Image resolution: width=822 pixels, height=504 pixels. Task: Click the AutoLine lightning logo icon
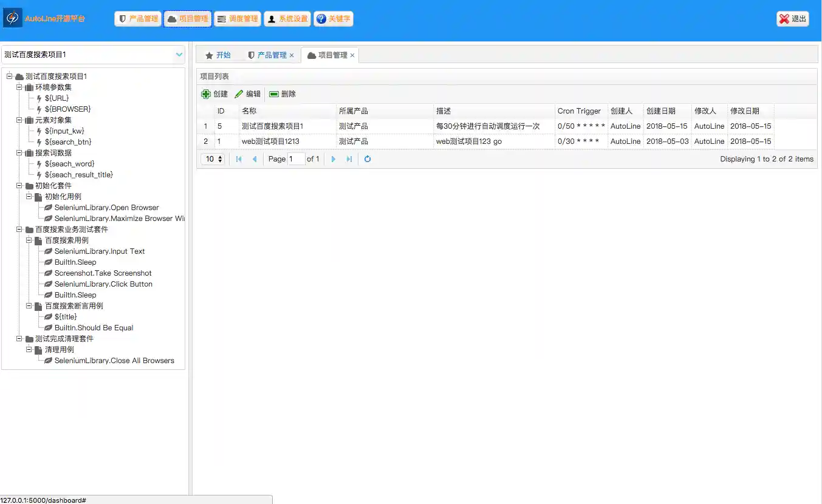pos(13,18)
